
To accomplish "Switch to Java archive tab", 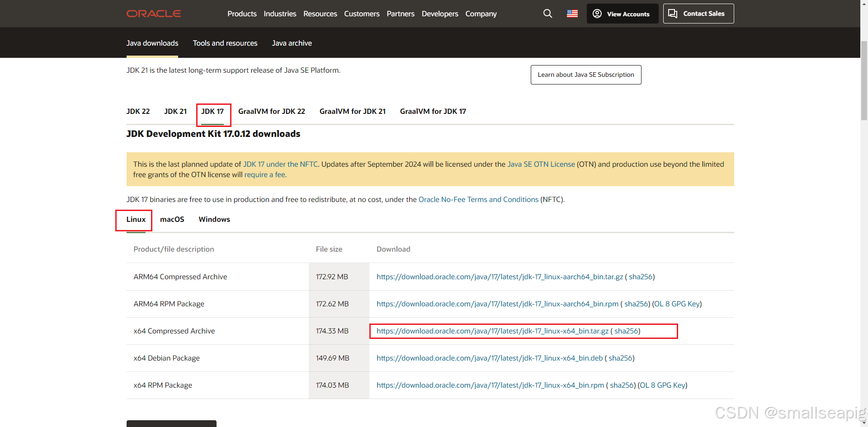I will click(292, 43).
